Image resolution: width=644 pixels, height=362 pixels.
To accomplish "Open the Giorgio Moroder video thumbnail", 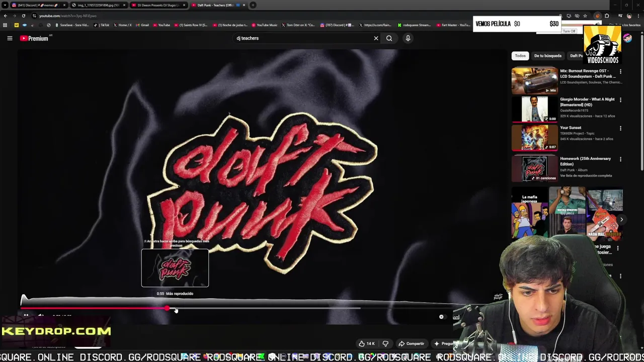I will coord(534,109).
